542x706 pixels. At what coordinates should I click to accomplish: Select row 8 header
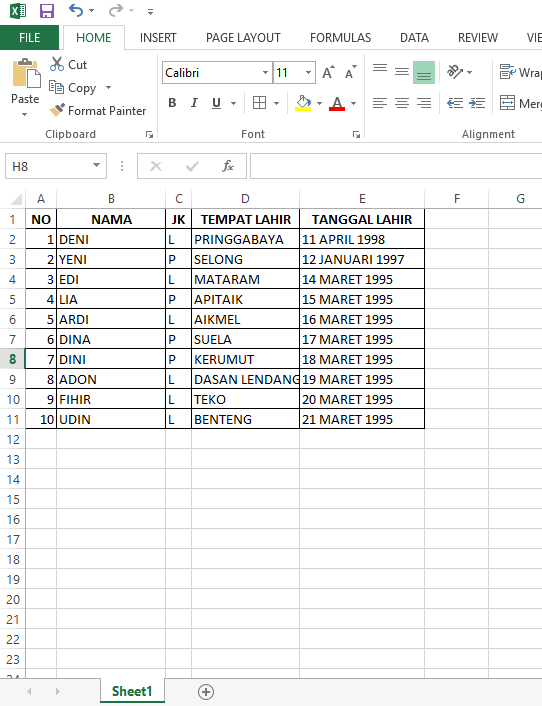click(x=13, y=359)
